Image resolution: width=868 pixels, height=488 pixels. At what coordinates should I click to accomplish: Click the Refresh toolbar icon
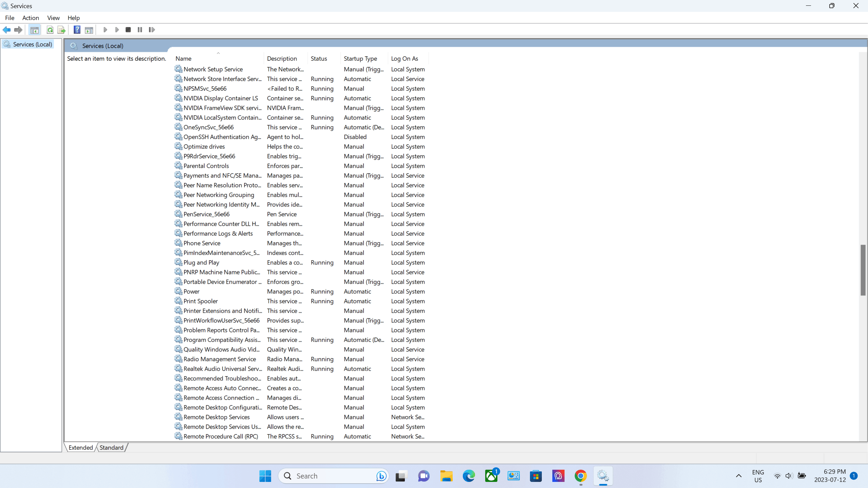point(50,30)
